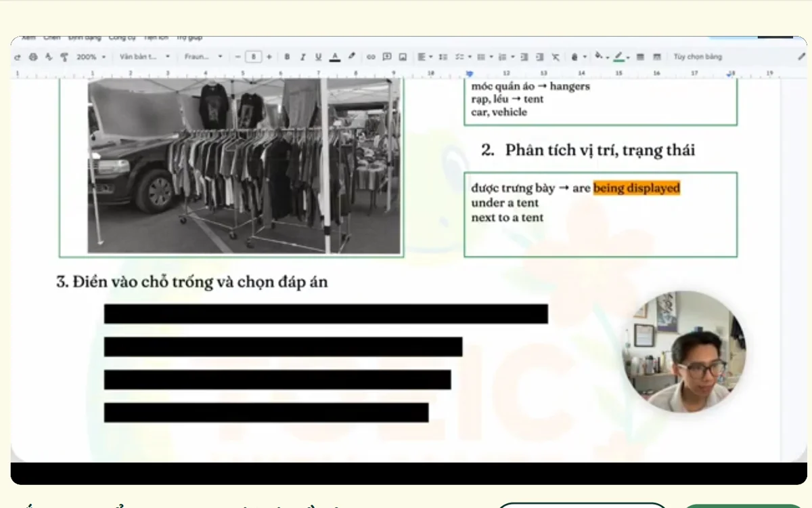Toggle underline formatting

click(x=318, y=57)
